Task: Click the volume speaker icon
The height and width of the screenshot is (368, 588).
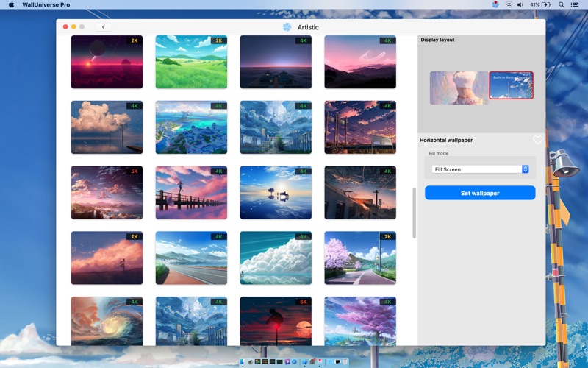Action: (520, 4)
